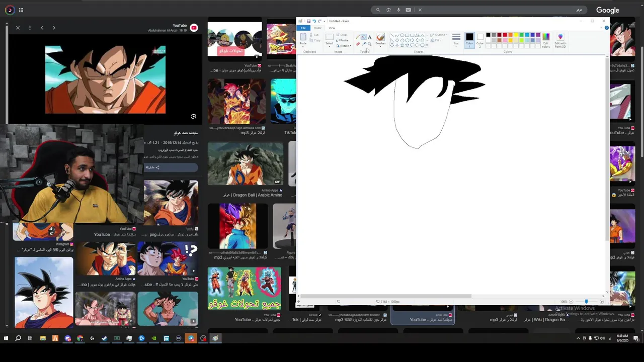Screen dimensions: 644x362
Task: Open Chrome from the taskbar
Action: [x=80, y=338]
